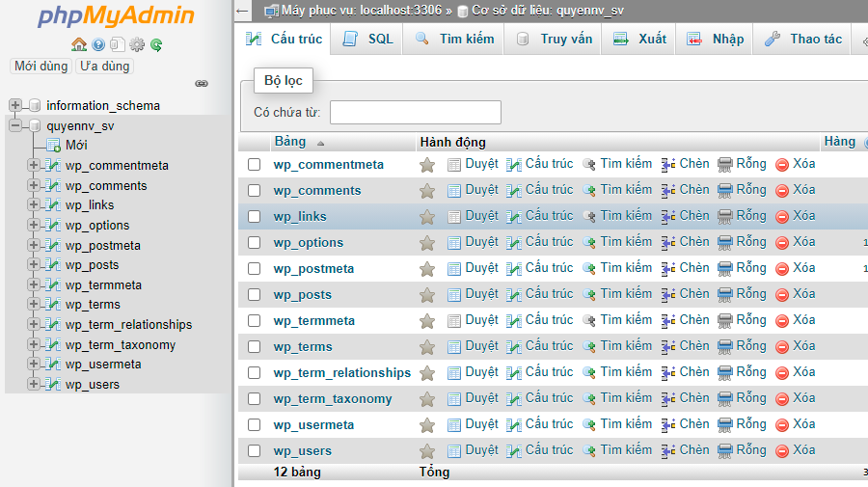
Task: Open the wp_term_relationships table link
Action: point(341,373)
